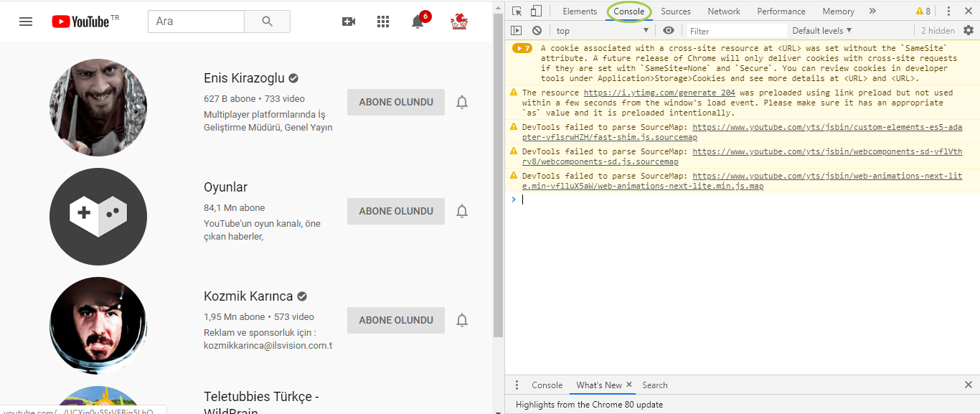Open the drawer three-dot menu
The height and width of the screenshot is (414, 980).
(517, 385)
